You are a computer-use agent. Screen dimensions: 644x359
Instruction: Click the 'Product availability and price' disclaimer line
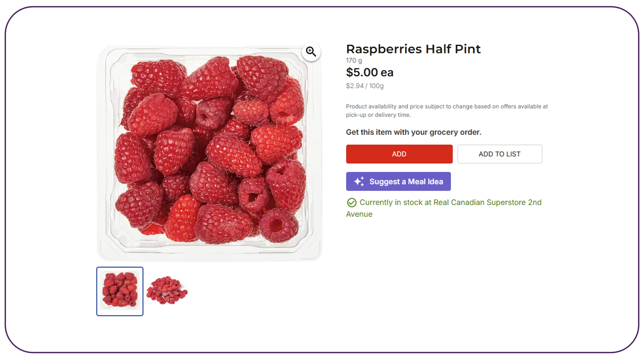coord(446,107)
